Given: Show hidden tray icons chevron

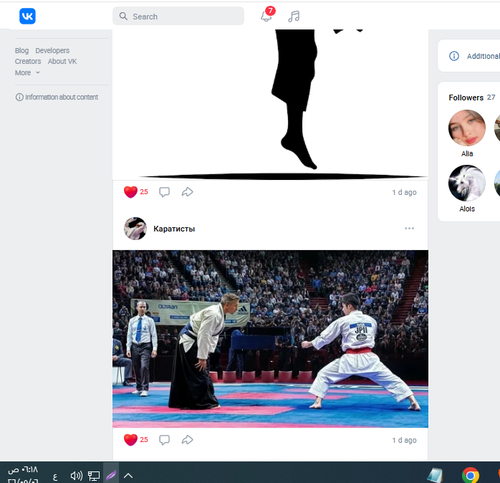Looking at the screenshot, I should 128,476.
